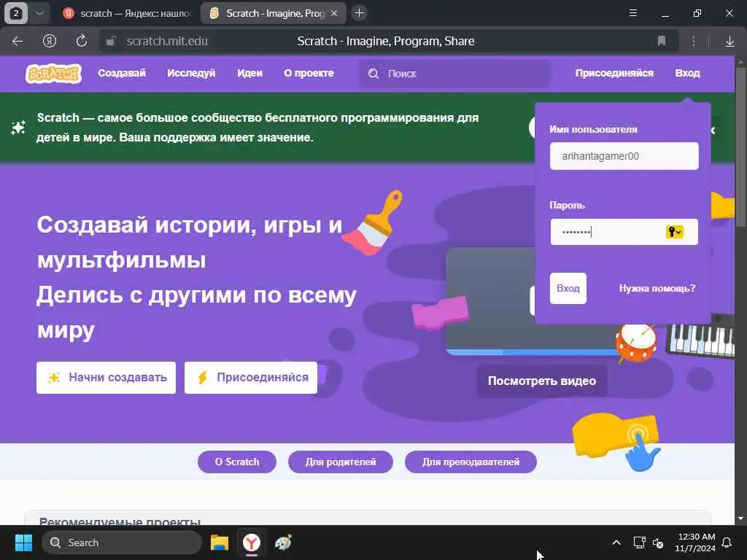747x560 pixels.
Task: Click the muted volume tray icon
Action: [x=658, y=542]
